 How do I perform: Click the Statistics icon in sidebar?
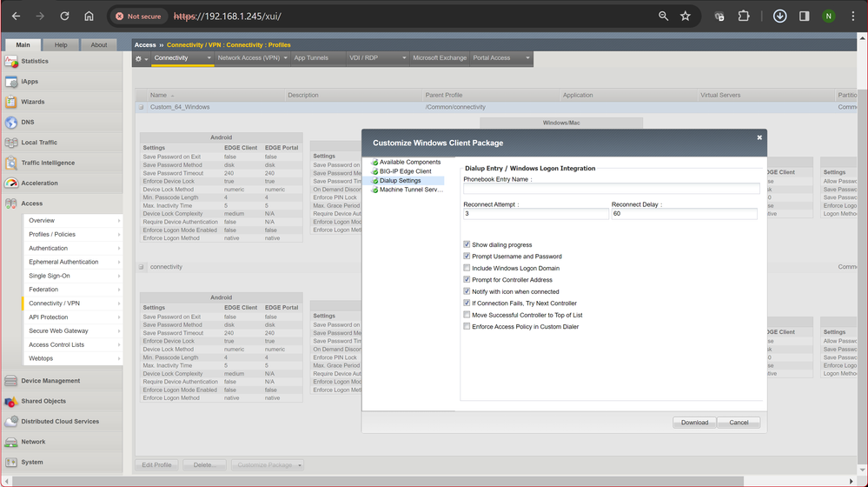[x=11, y=62]
